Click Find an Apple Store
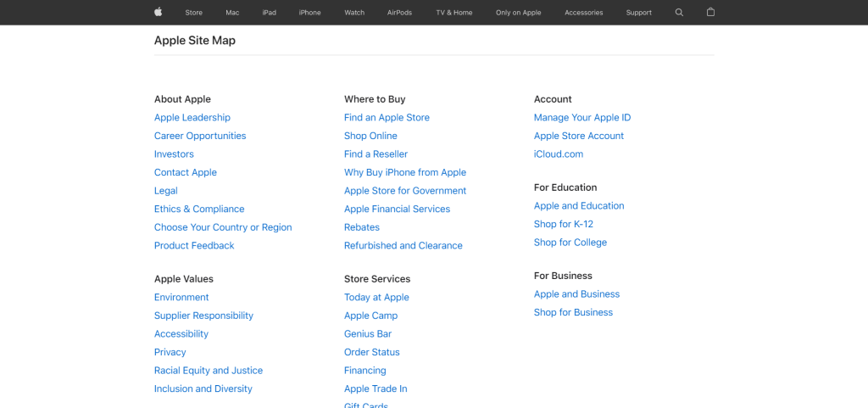Image resolution: width=868 pixels, height=408 pixels. (x=387, y=117)
